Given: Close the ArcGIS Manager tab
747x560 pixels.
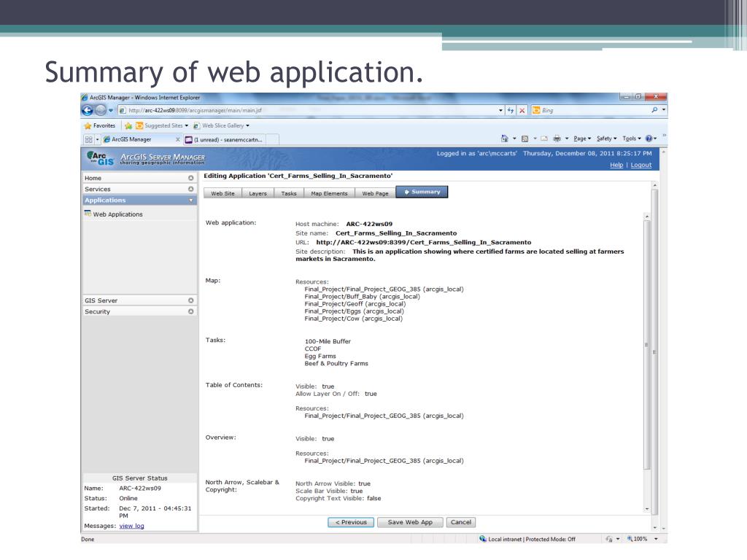Looking at the screenshot, I should (178, 139).
